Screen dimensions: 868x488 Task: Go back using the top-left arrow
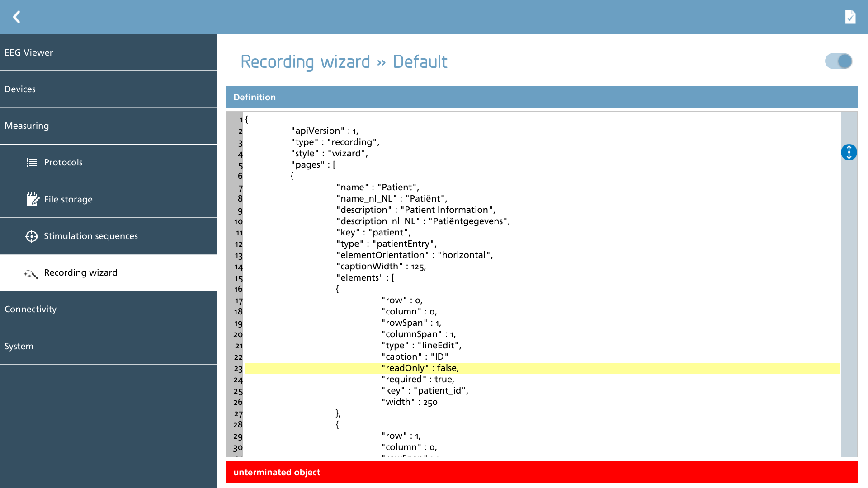pyautogui.click(x=17, y=17)
